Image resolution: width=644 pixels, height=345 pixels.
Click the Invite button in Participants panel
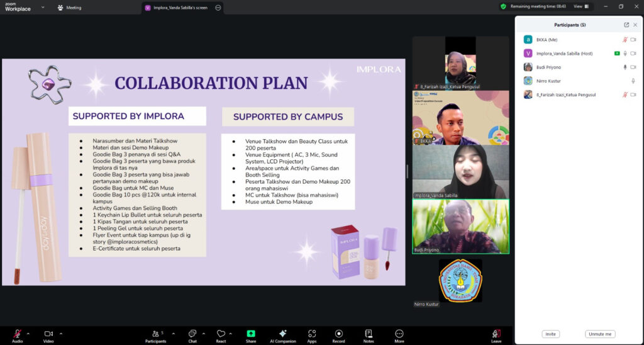click(550, 334)
